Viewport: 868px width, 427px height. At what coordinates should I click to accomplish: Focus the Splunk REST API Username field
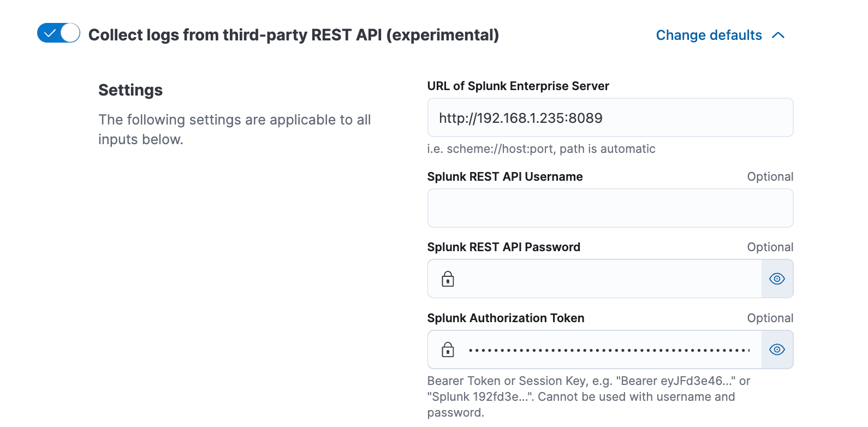[x=610, y=208]
